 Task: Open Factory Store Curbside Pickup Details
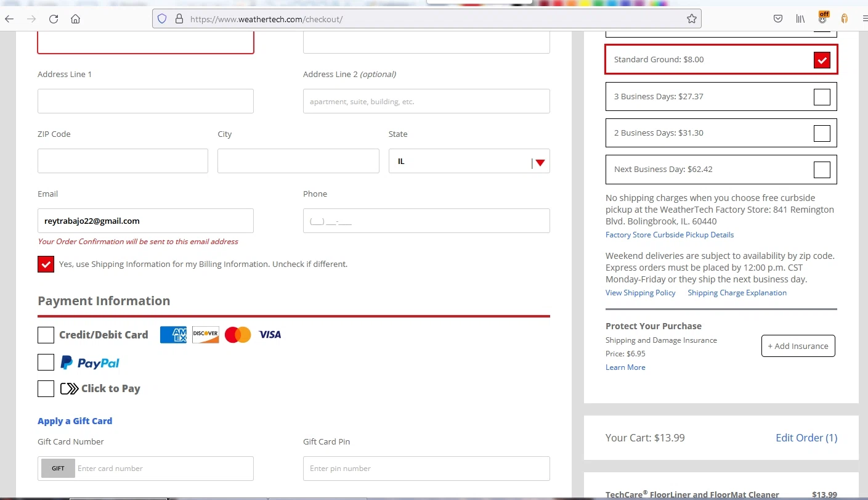click(670, 235)
